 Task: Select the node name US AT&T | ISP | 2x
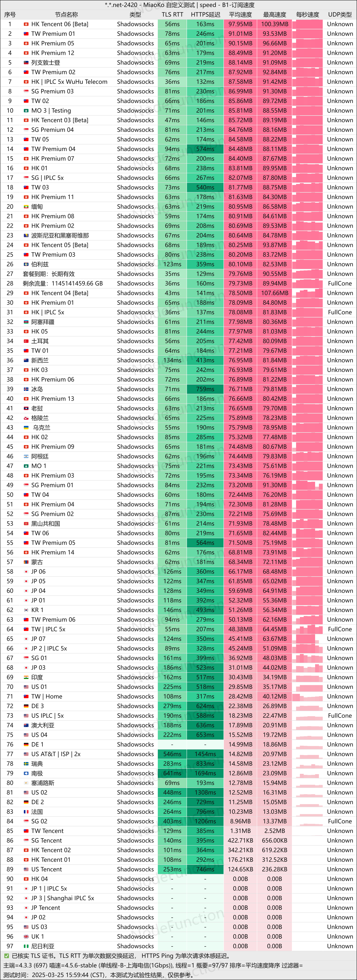click(x=56, y=754)
